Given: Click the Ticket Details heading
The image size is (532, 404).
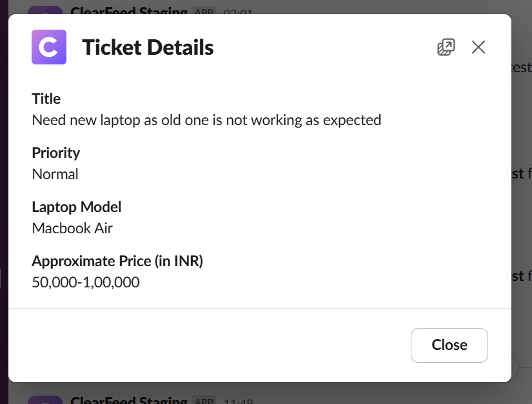Looking at the screenshot, I should pos(148,47).
